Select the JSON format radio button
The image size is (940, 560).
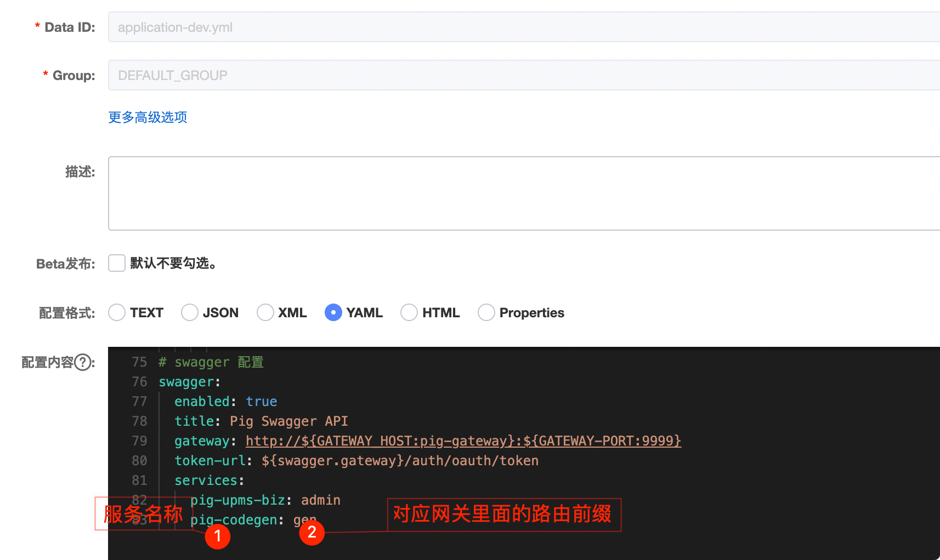[x=190, y=312]
